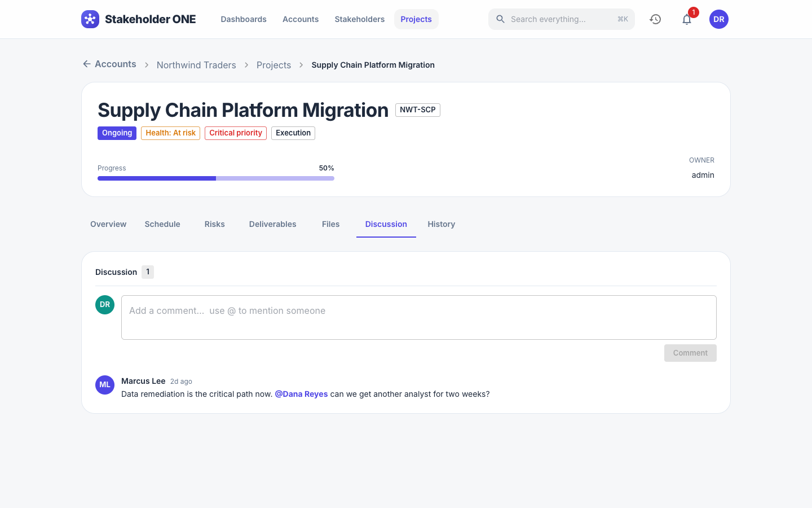812x508 pixels.
Task: Switch to the Risks tab
Action: [215, 224]
